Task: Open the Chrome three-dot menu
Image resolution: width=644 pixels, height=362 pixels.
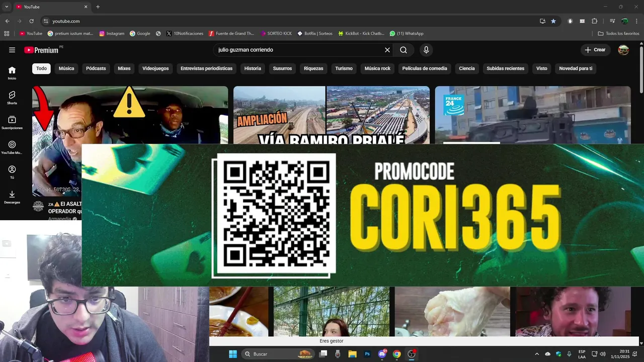Action: [637, 21]
